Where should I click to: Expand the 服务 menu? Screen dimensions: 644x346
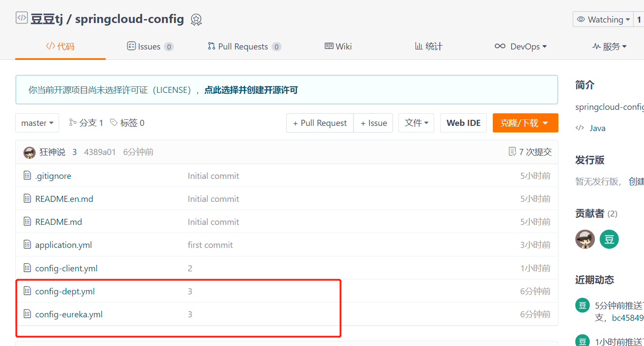[610, 46]
